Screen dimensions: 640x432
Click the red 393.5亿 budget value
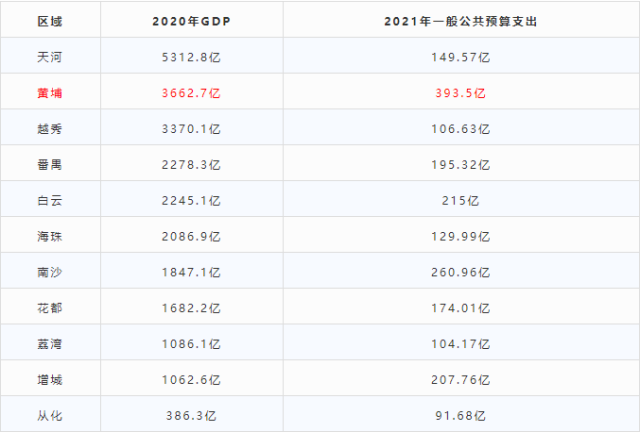(458, 92)
